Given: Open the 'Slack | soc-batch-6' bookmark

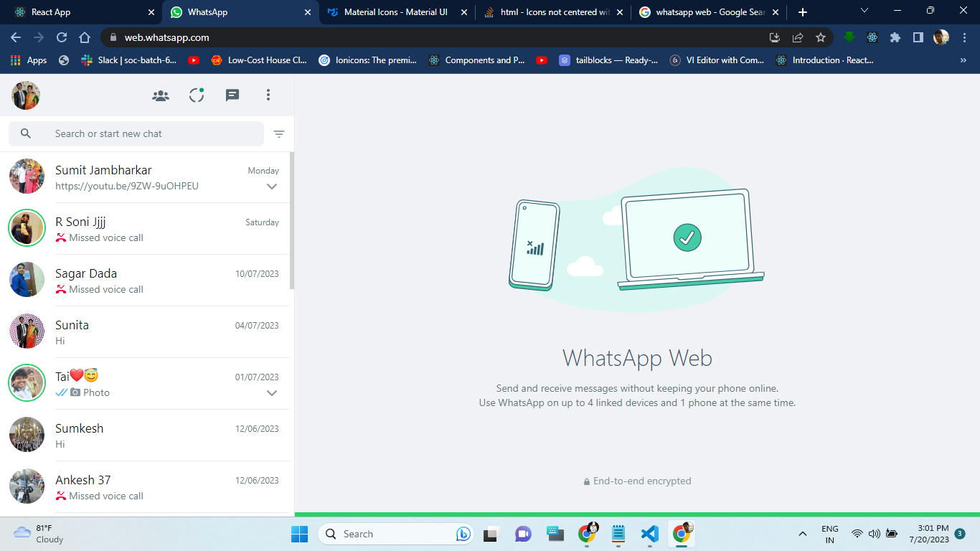Looking at the screenshot, I should click(128, 60).
